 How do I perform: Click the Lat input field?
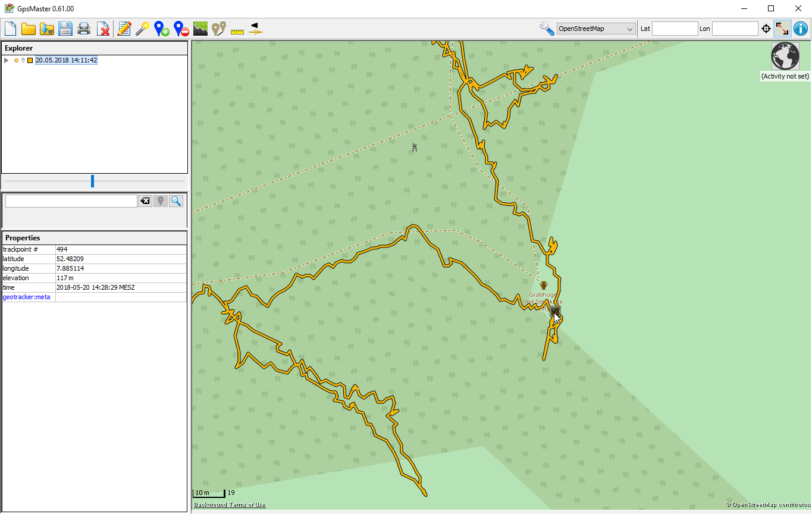click(675, 29)
